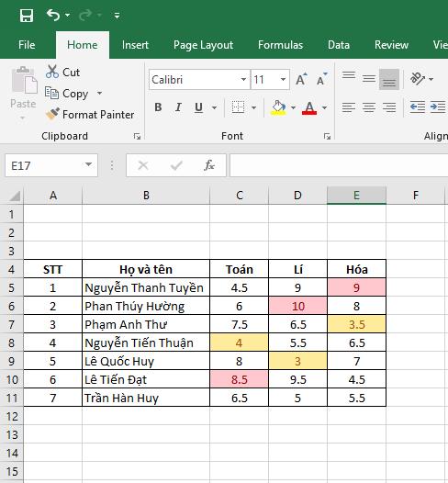The width and height of the screenshot is (448, 483).
Task: Click inside the formula bar field
Action: coord(339,165)
